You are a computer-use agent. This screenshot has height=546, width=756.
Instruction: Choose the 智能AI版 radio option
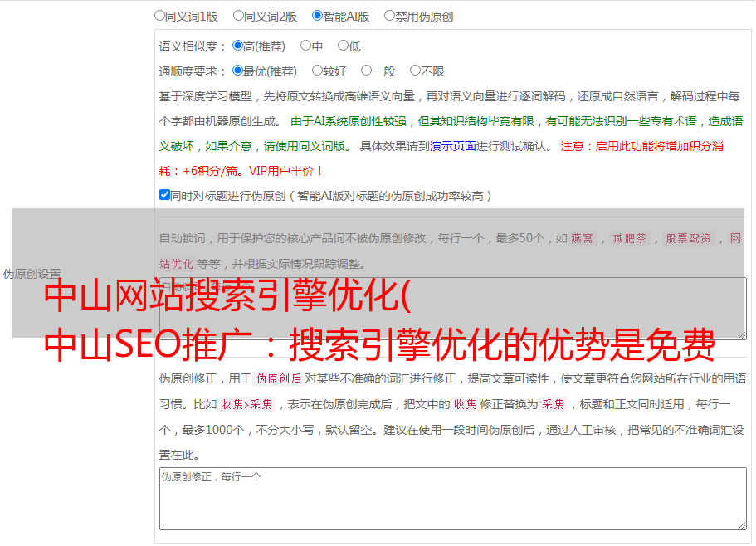point(317,16)
